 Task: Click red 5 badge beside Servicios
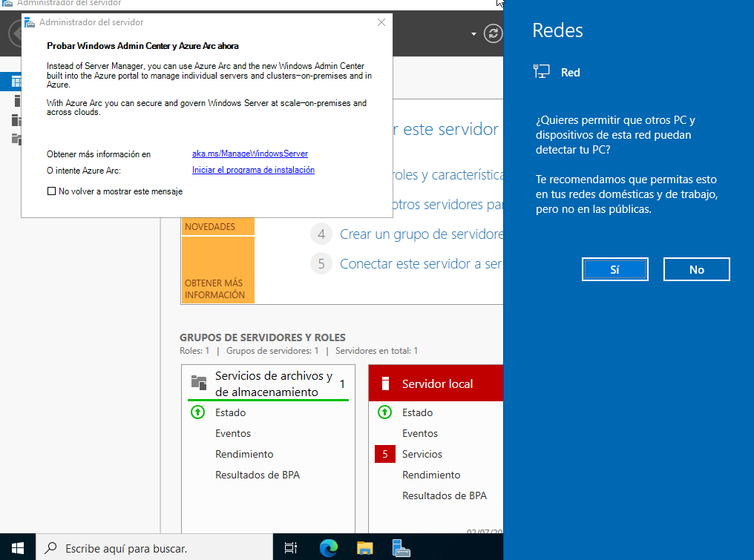[x=385, y=454]
